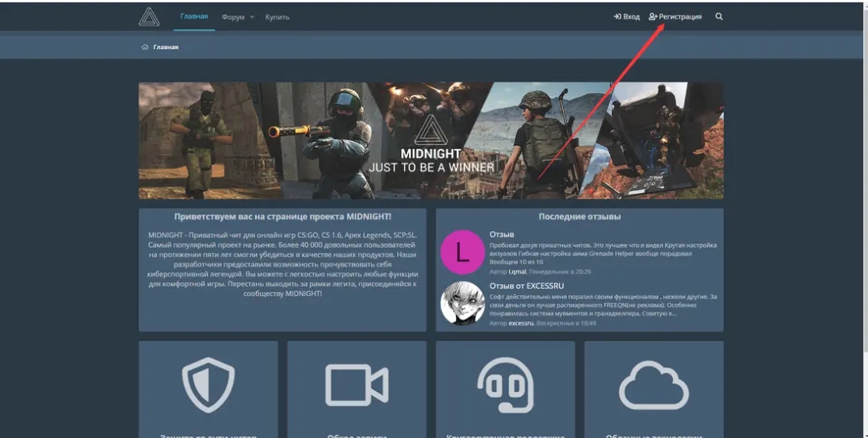Visit author excessru's profile link
Image resolution: width=868 pixels, height=438 pixels.
pos(521,324)
